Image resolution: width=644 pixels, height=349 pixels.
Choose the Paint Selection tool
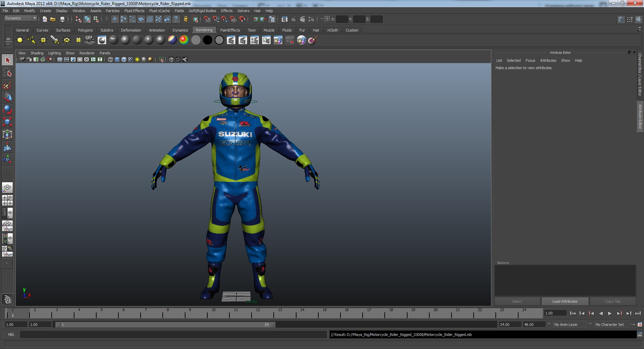click(x=7, y=85)
